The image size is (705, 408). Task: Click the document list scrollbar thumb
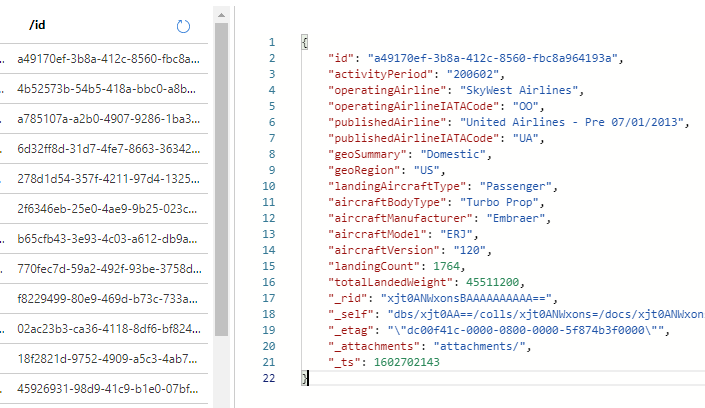[221, 179]
